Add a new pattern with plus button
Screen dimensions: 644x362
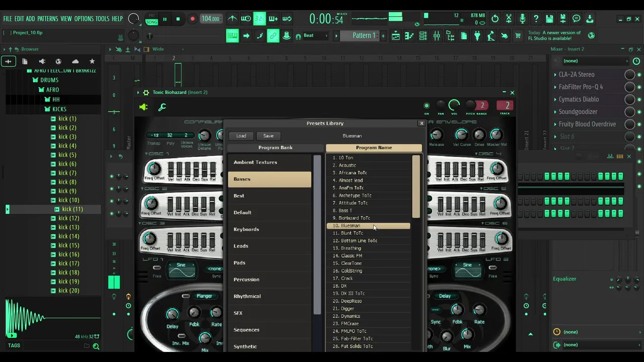pos(383,36)
